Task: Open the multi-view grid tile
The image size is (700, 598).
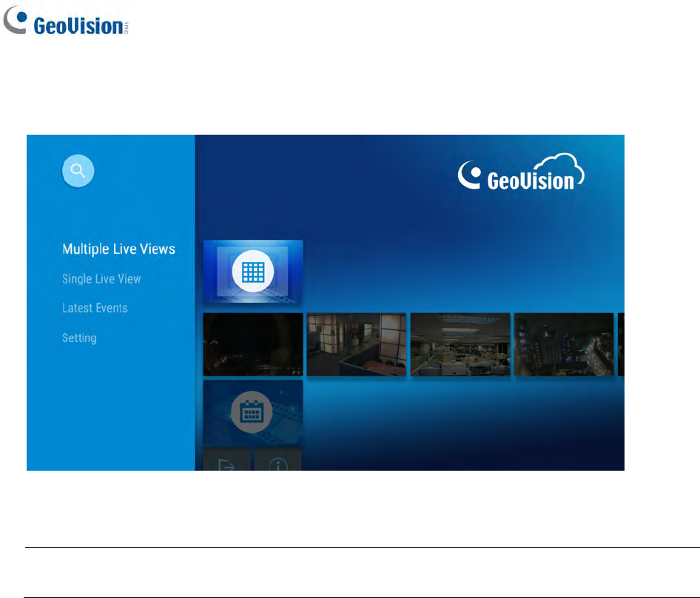Action: 252,272
